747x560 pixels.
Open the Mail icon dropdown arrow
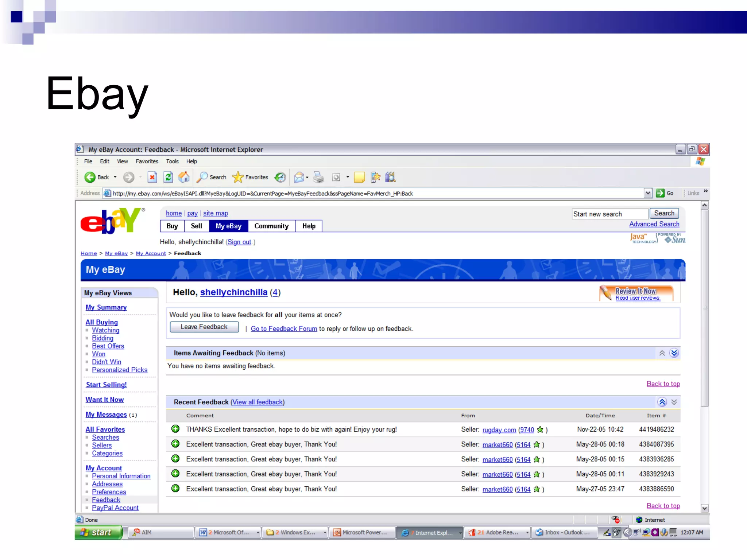coord(307,178)
